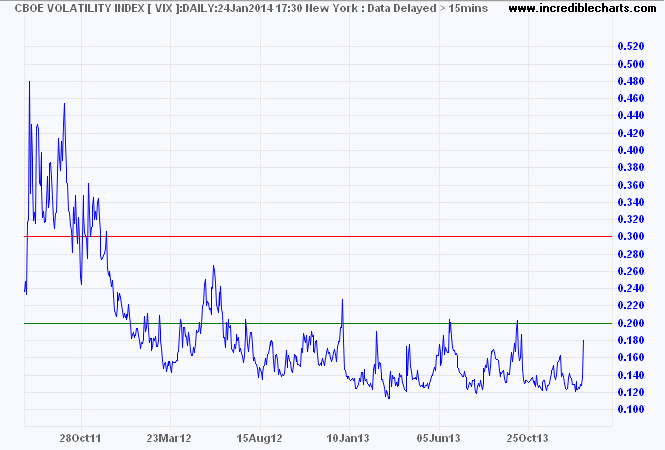Select the 0.280 price axis label

(x=631, y=254)
